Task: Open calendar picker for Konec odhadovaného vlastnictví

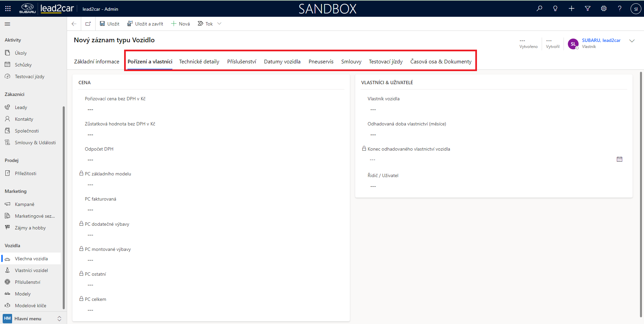Action: pos(619,159)
